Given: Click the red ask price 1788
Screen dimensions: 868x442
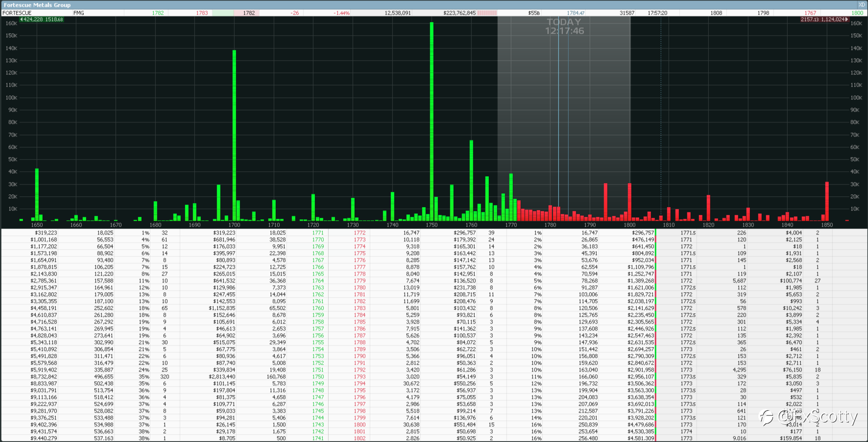Looking at the screenshot, I should 360,343.
